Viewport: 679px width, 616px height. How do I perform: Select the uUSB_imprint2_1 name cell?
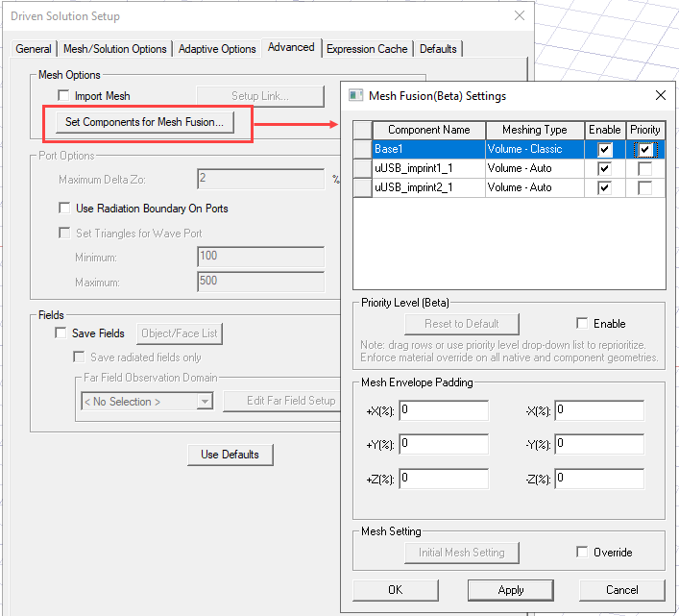(x=428, y=187)
